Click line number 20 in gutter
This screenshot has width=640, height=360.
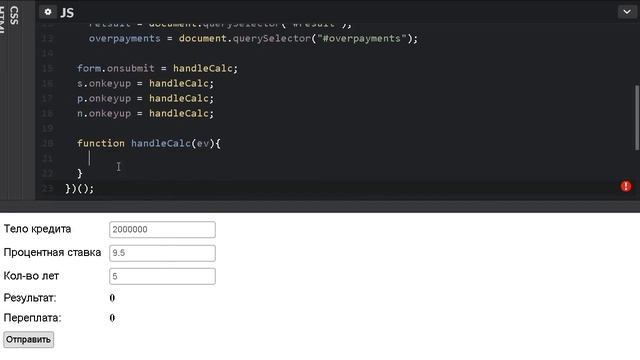pyautogui.click(x=47, y=143)
